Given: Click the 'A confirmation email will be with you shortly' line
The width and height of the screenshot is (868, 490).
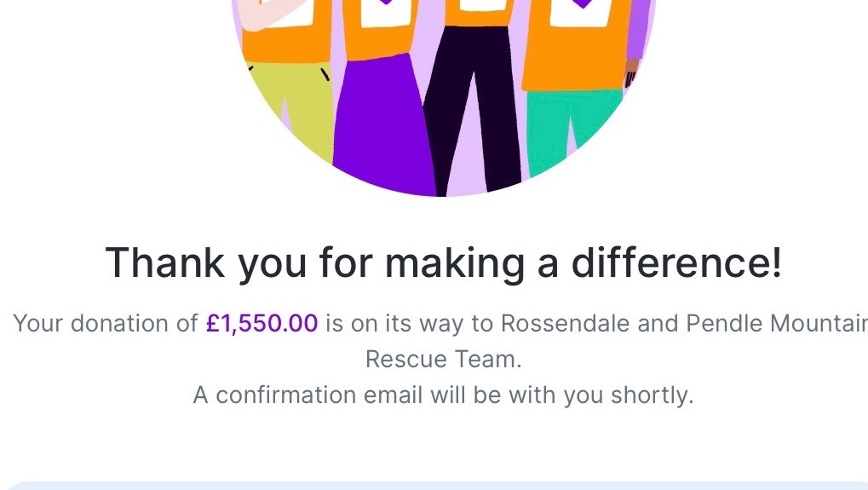Looking at the screenshot, I should pos(444,395).
